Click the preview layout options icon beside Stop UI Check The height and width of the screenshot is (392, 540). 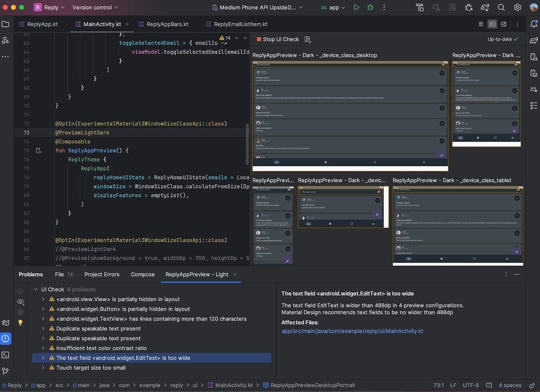(308, 39)
